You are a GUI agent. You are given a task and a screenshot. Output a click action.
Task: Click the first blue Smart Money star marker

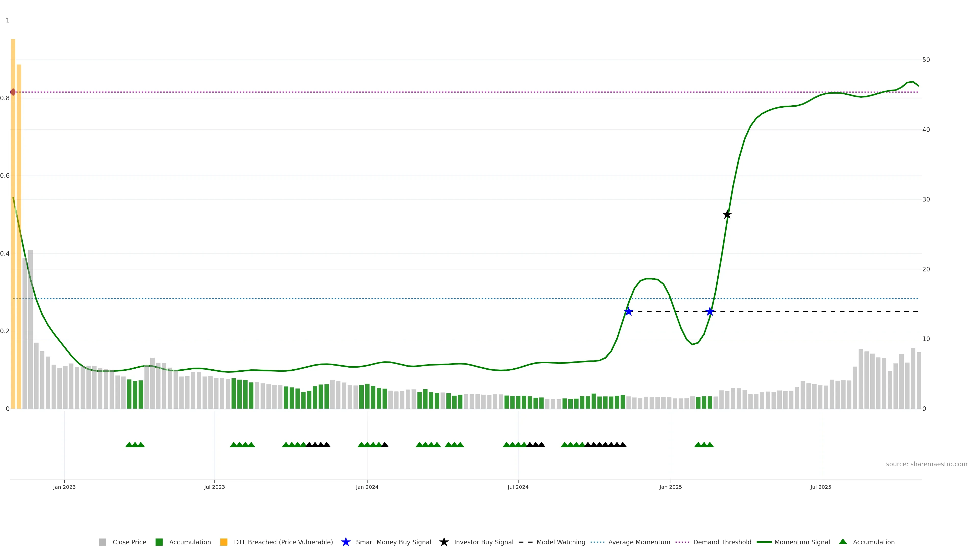coord(629,311)
